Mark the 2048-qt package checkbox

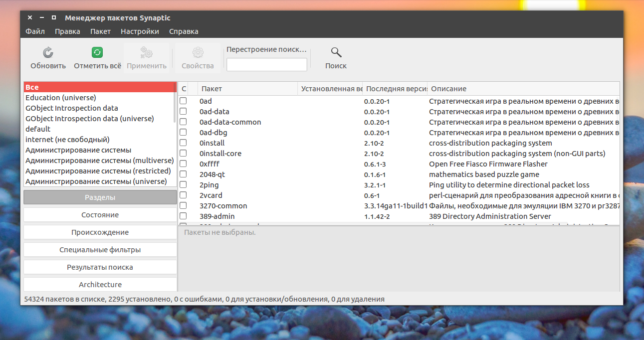pyautogui.click(x=183, y=174)
